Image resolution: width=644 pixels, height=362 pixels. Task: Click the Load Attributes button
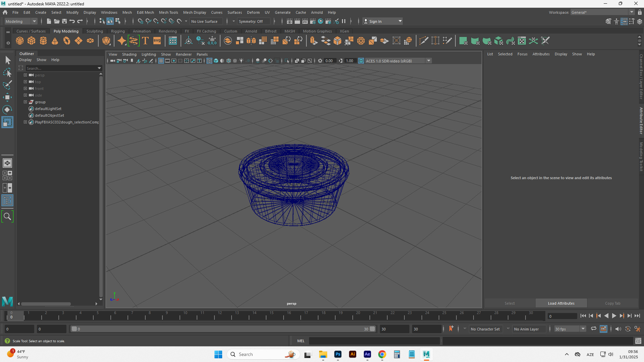point(561,303)
